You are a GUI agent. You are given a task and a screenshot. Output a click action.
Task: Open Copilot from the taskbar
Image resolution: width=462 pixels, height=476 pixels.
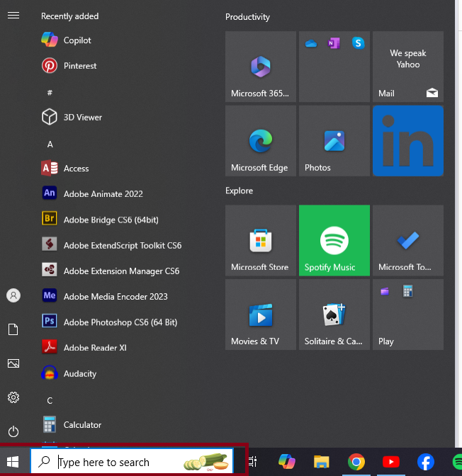(287, 462)
